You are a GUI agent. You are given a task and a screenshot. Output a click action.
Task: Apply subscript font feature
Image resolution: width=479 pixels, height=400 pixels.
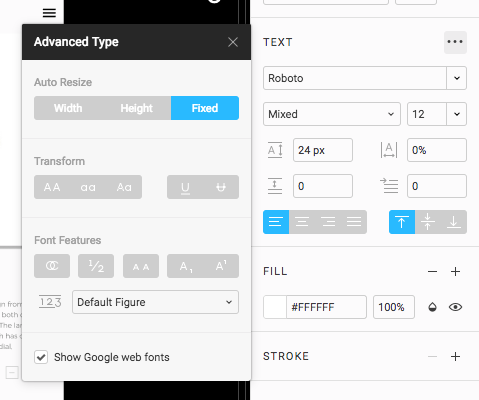click(185, 266)
